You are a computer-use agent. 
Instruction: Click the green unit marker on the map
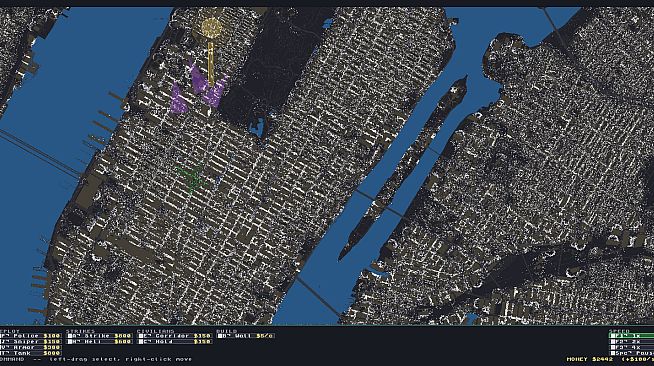click(193, 178)
